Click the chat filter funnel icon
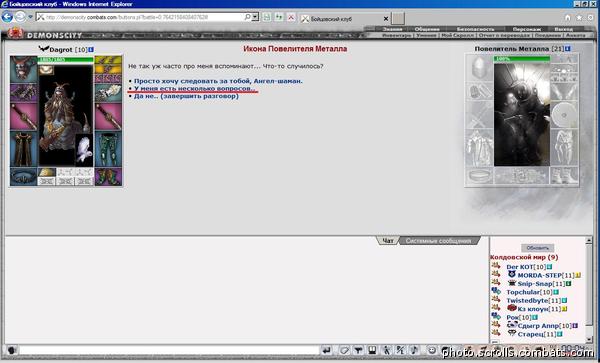The height and width of the screenshot is (363, 600). coord(358,350)
